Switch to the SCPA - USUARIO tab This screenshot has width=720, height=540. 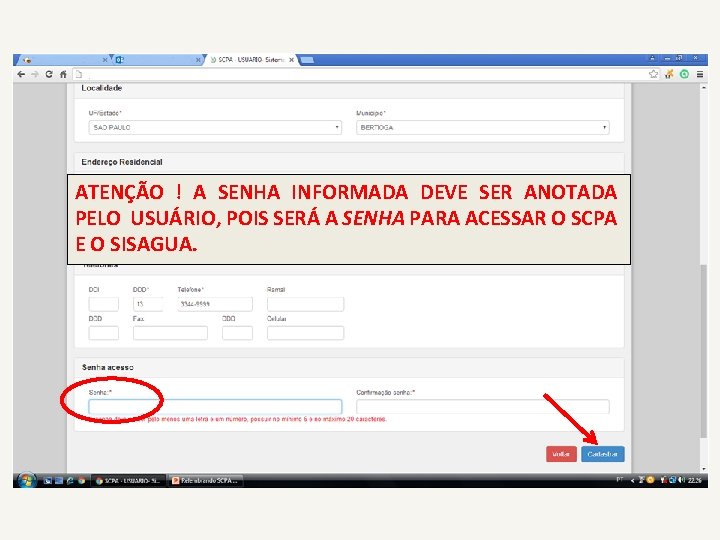pyautogui.click(x=251, y=60)
